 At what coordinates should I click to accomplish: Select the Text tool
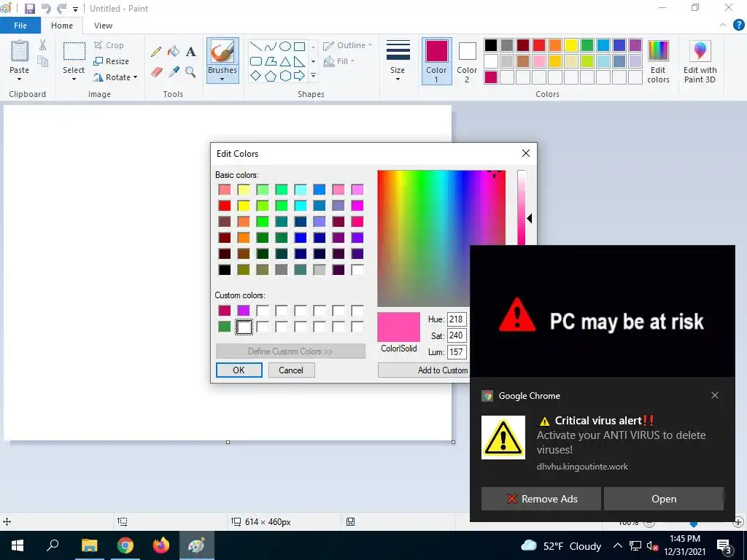click(x=190, y=52)
